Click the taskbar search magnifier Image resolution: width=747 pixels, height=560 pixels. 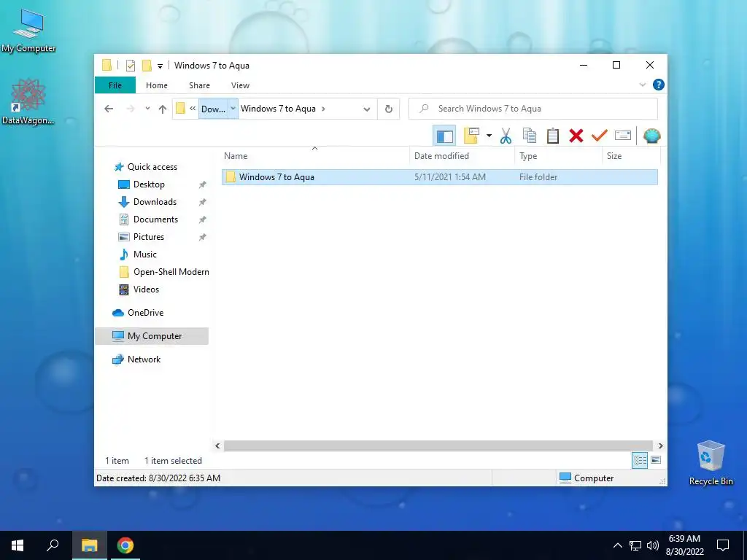(x=53, y=545)
